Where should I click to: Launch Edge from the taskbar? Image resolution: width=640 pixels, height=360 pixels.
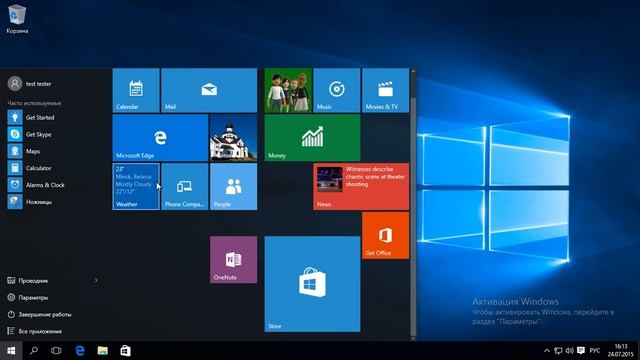coord(80,351)
